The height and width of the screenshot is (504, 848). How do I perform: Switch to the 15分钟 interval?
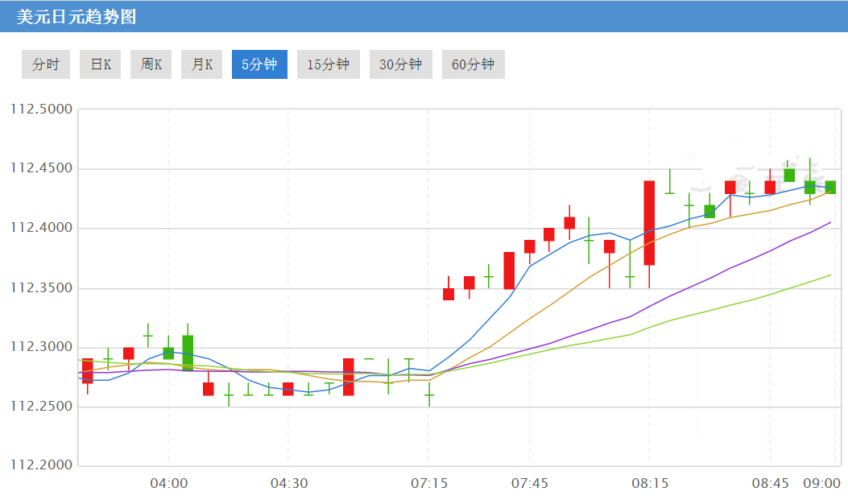coord(329,64)
